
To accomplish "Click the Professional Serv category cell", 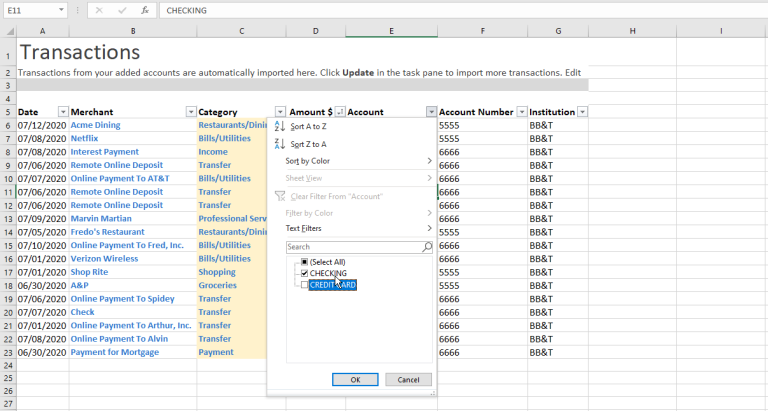I will click(232, 219).
